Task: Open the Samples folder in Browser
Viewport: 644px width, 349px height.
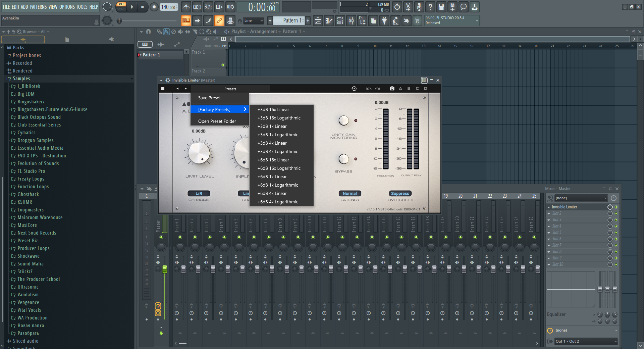Action: click(x=21, y=79)
